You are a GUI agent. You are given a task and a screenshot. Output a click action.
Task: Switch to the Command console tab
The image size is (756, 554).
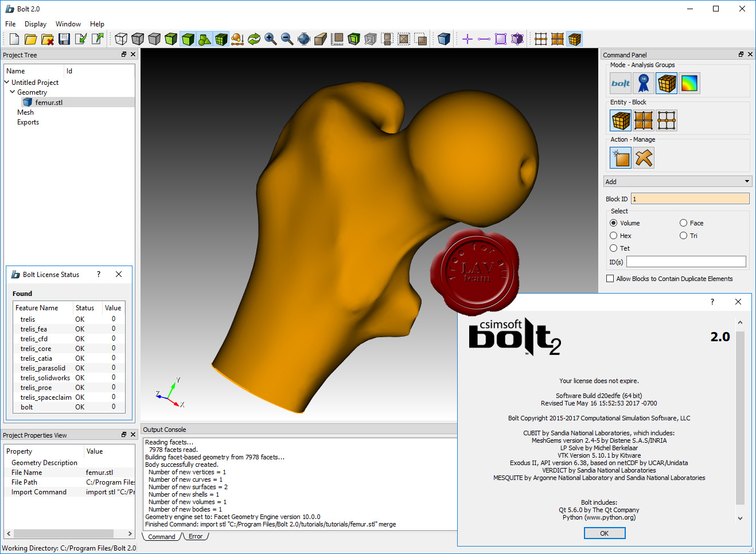coord(161,537)
